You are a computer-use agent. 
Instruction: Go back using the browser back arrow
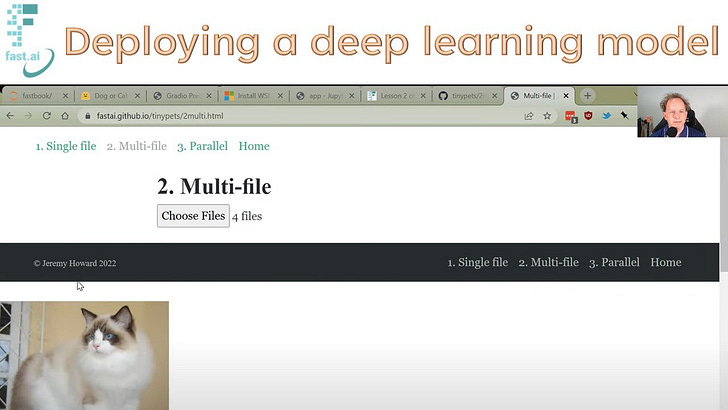(10, 116)
